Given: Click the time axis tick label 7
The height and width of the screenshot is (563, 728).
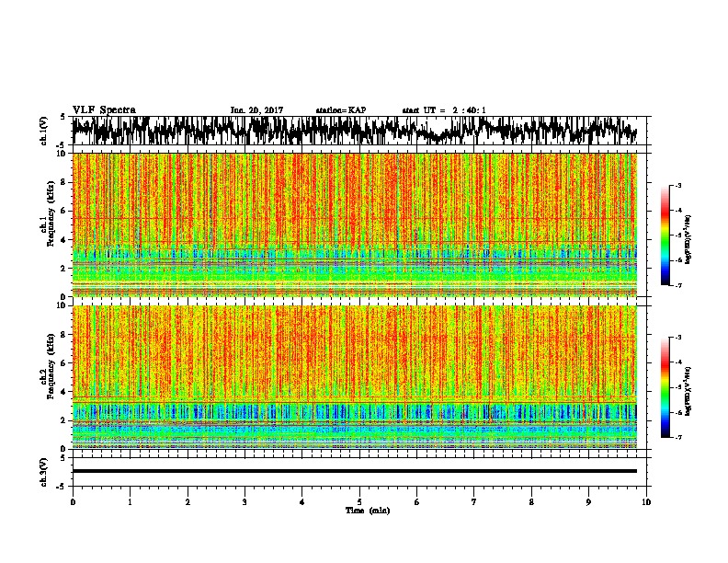Looking at the screenshot, I should [474, 502].
